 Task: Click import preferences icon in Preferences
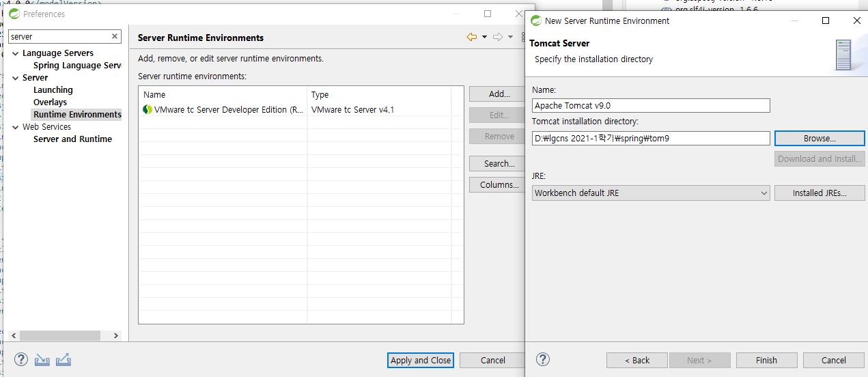click(x=42, y=359)
